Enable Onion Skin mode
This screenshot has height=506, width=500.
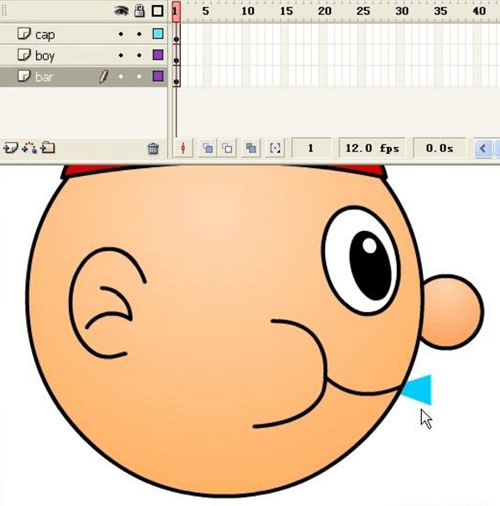click(208, 148)
